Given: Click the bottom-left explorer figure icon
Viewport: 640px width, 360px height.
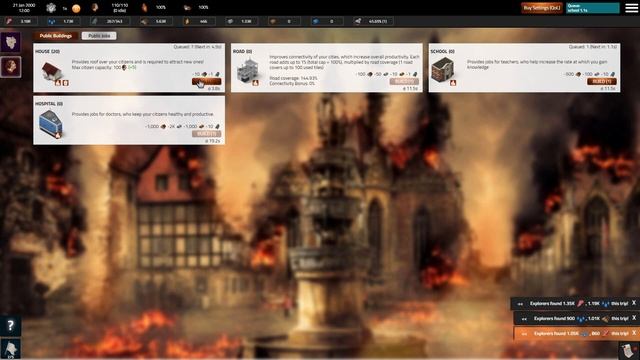Looking at the screenshot, I should (11, 349).
